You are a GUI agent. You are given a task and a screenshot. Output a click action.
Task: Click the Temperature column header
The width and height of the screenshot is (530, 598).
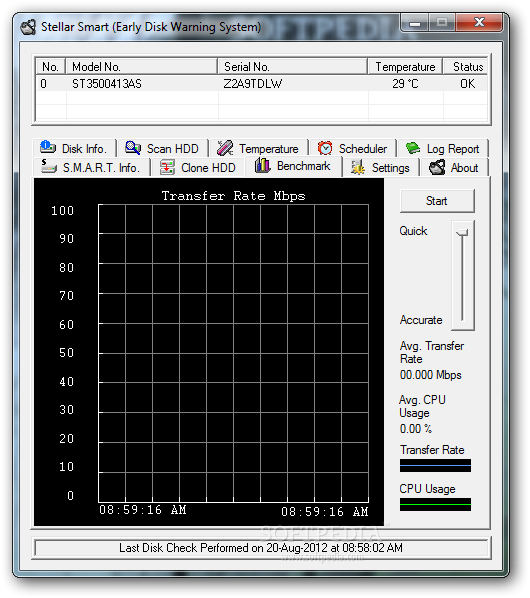405,67
